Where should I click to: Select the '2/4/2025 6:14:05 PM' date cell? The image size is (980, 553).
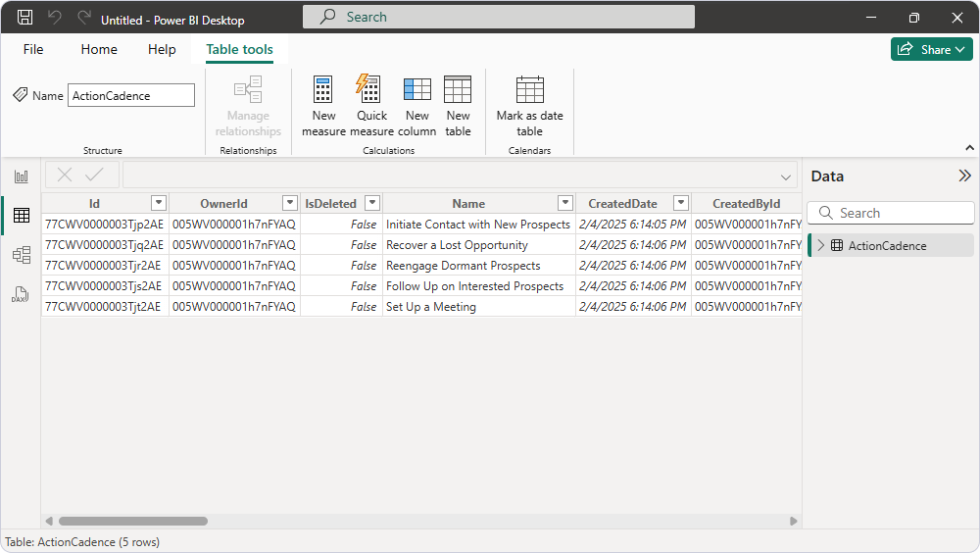(633, 225)
